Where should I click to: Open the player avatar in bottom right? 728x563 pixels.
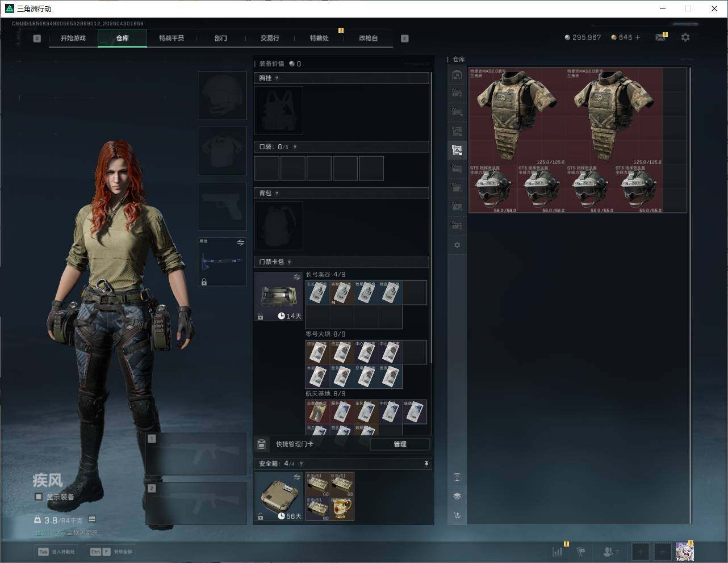click(684, 551)
